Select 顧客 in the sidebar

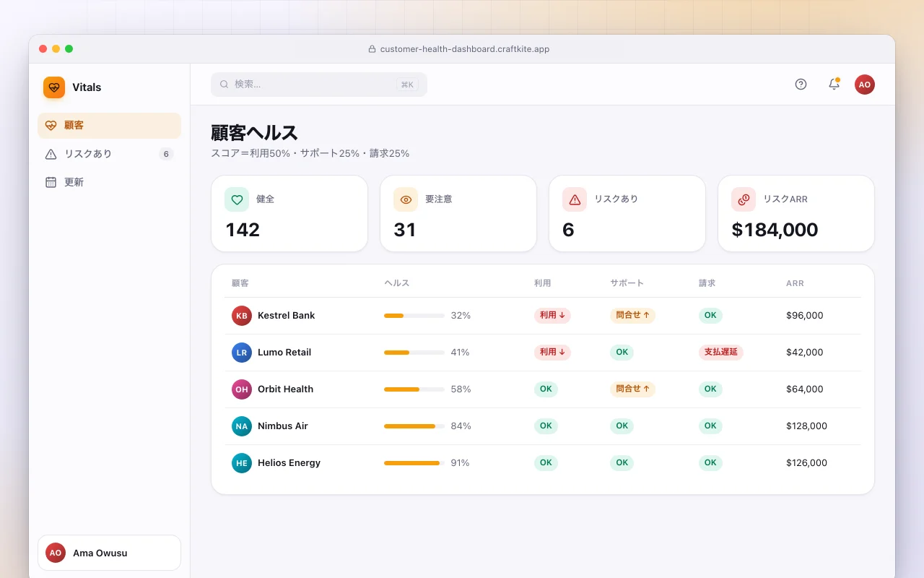tap(109, 126)
